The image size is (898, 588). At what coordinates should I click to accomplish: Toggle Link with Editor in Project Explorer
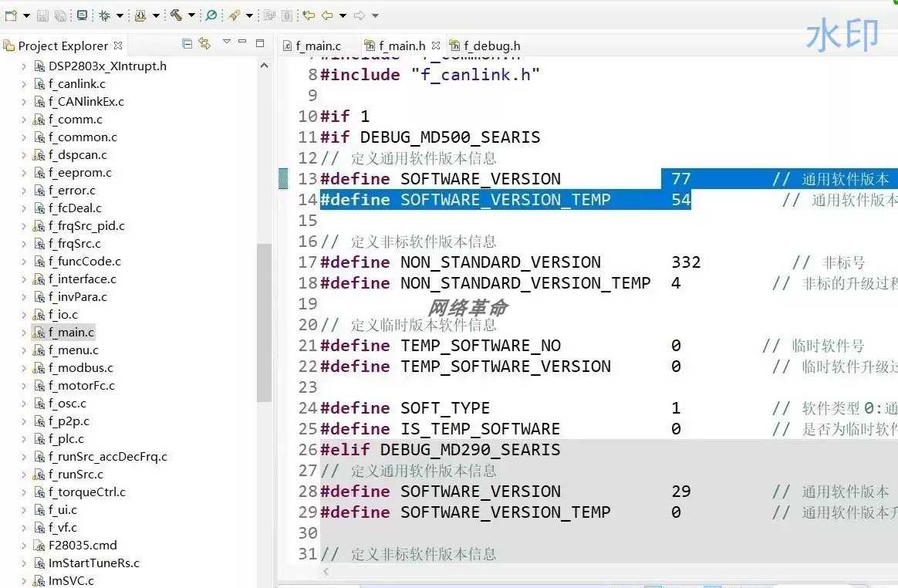(x=204, y=43)
